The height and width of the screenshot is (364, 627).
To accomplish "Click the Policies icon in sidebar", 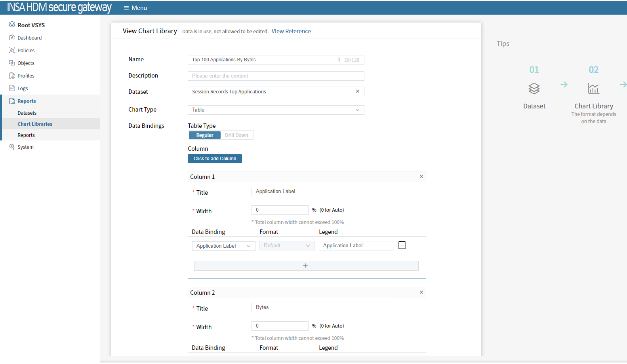I will coord(12,50).
